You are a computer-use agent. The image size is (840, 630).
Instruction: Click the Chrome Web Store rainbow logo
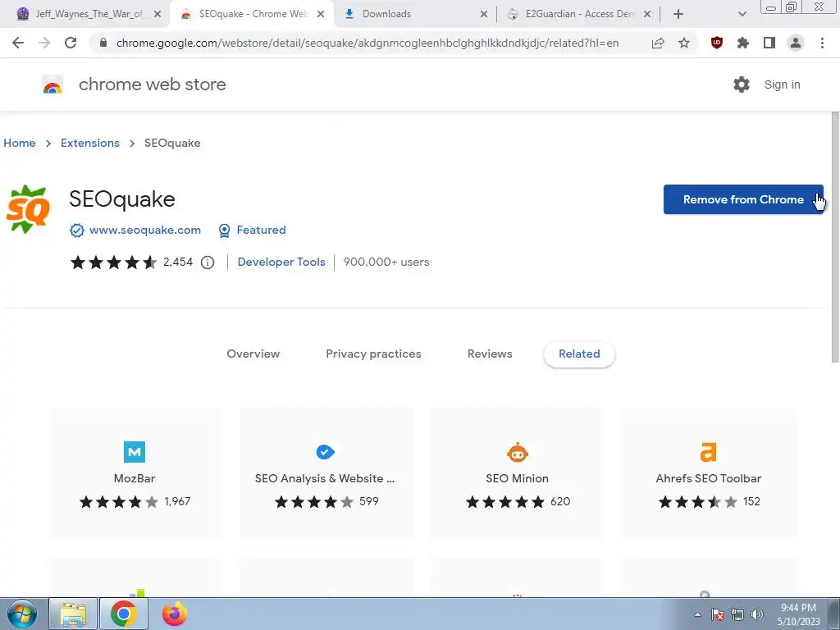(52, 84)
